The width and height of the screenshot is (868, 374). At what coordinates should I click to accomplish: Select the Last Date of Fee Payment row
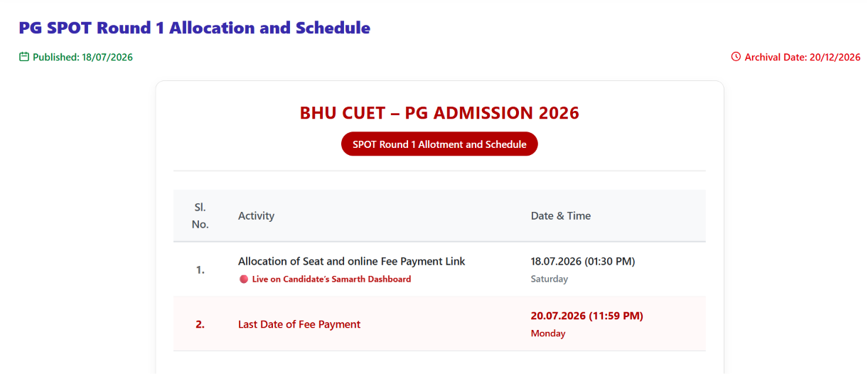tap(439, 324)
